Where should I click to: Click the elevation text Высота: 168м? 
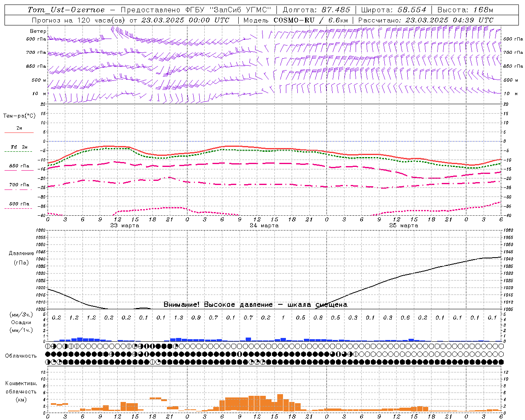pos(465,10)
